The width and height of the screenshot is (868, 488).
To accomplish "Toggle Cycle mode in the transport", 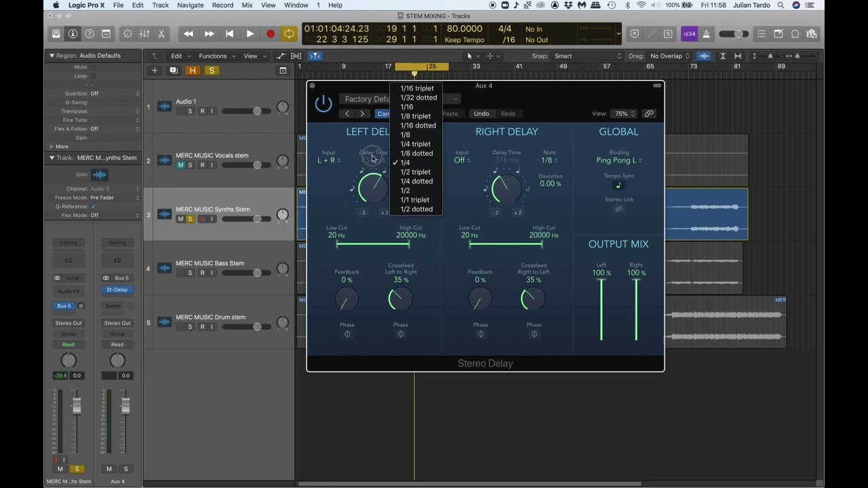I will pyautogui.click(x=289, y=34).
